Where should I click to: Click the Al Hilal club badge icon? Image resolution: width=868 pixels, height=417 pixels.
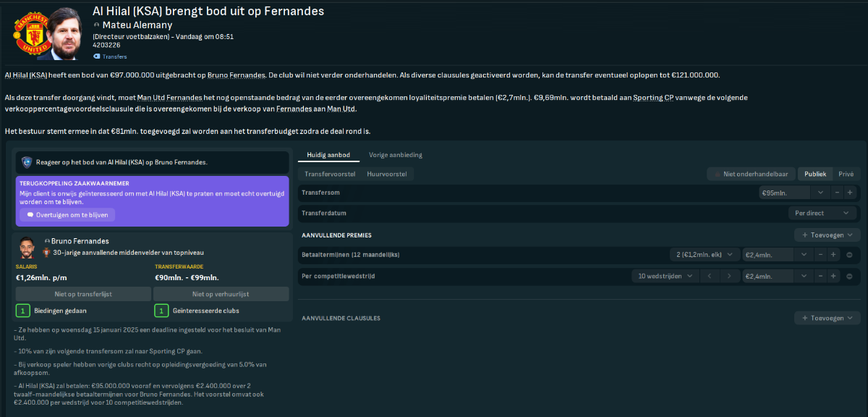point(27,162)
